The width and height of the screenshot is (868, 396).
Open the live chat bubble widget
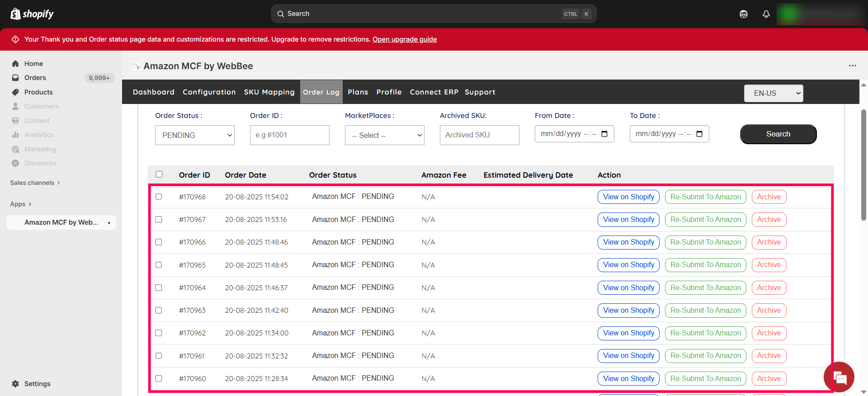click(x=839, y=377)
